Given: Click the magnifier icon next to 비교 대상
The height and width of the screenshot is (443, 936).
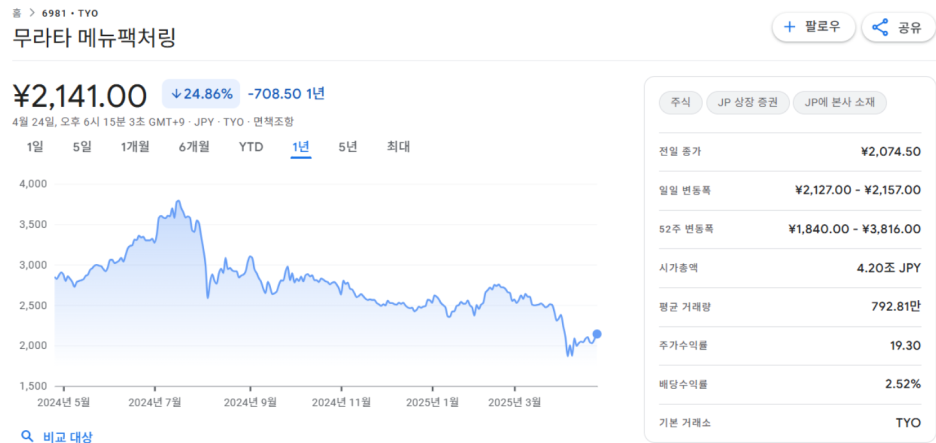Looking at the screenshot, I should (26, 436).
